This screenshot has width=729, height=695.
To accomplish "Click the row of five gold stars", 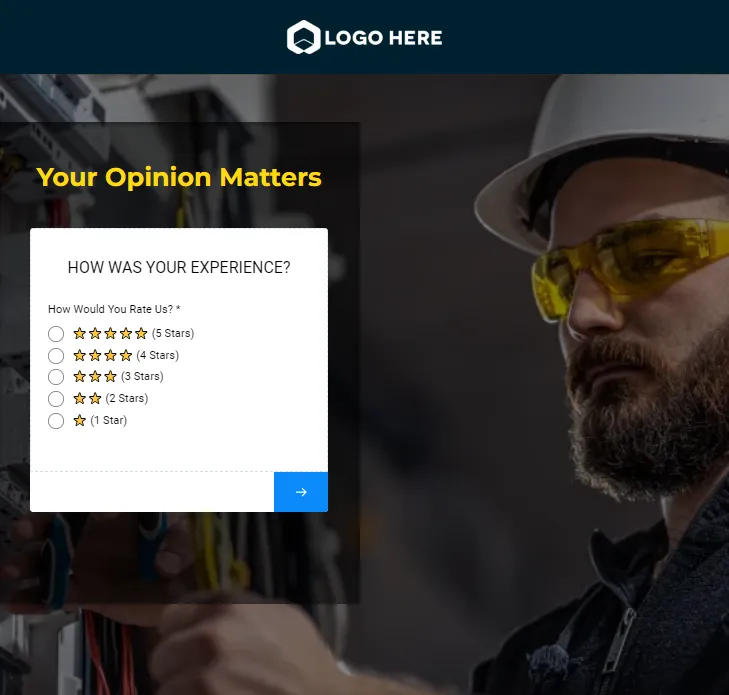I will (x=110, y=333).
